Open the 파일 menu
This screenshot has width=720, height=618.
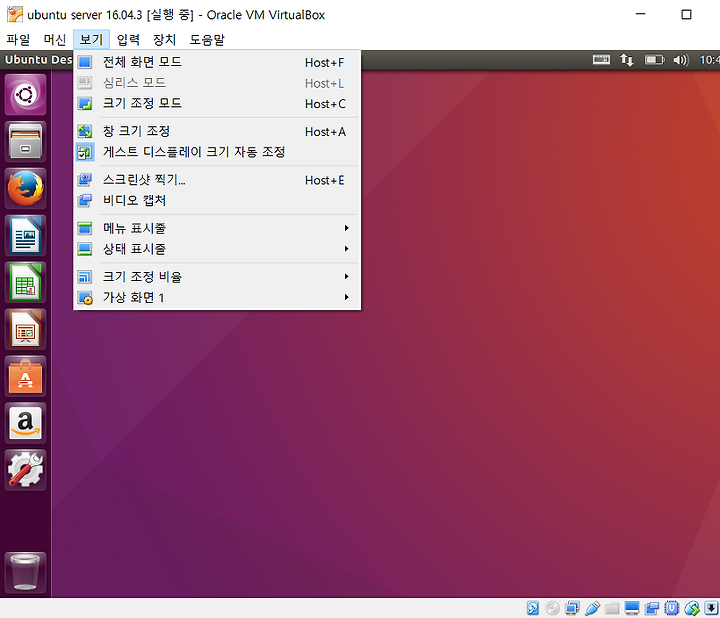(x=18, y=40)
